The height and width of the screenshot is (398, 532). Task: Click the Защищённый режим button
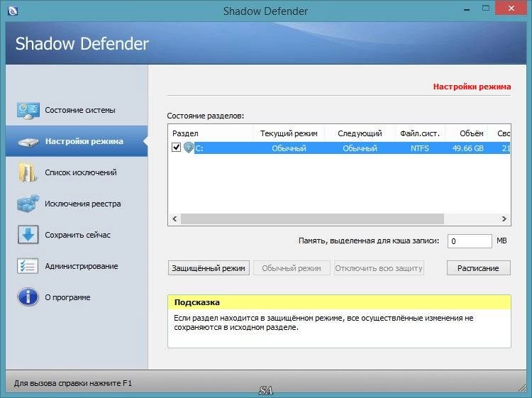(209, 268)
